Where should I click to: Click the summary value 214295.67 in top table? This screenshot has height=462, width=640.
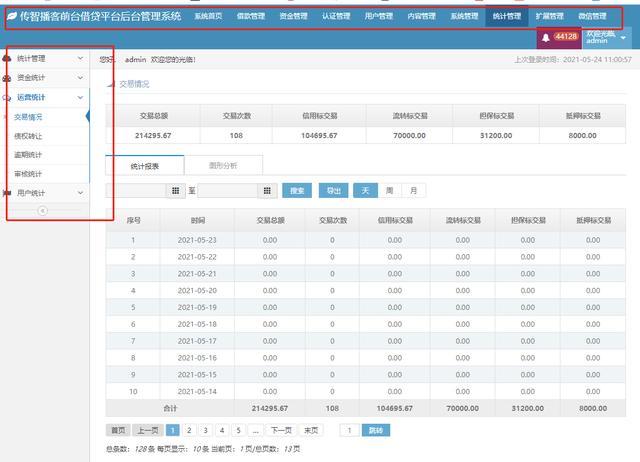point(153,135)
